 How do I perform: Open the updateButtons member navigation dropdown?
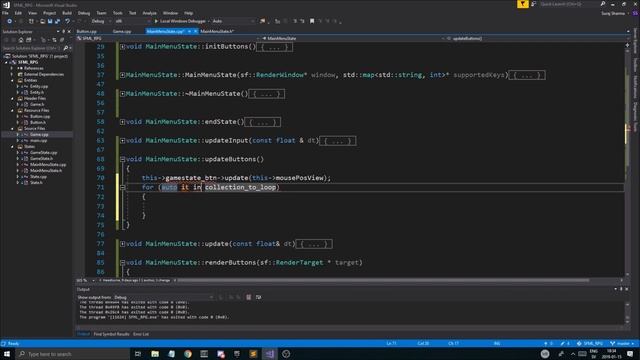(535, 39)
